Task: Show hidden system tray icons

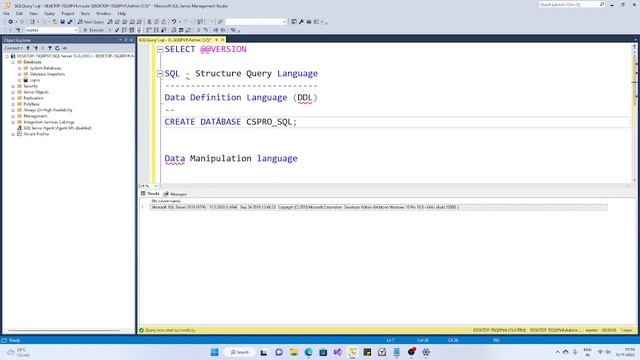Action: pos(557,352)
